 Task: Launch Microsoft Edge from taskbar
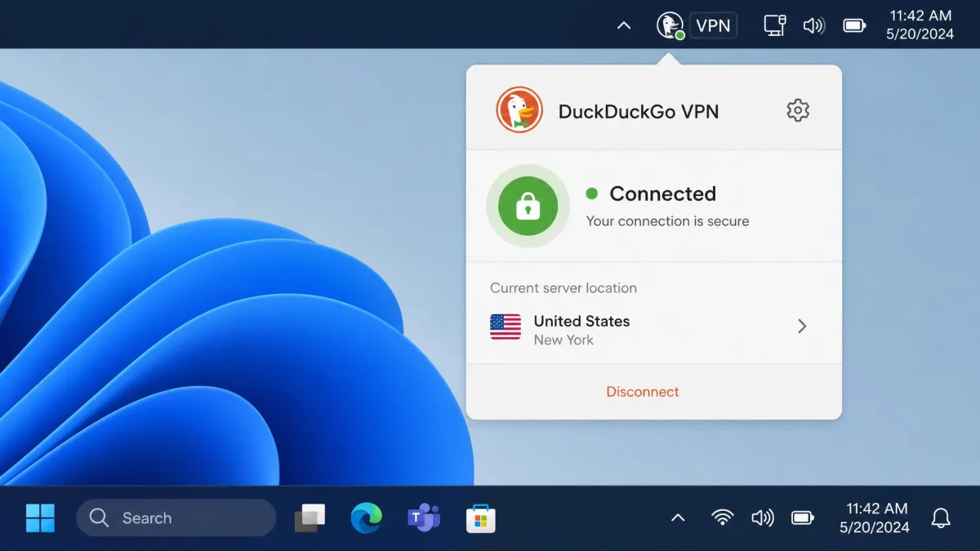click(x=367, y=518)
